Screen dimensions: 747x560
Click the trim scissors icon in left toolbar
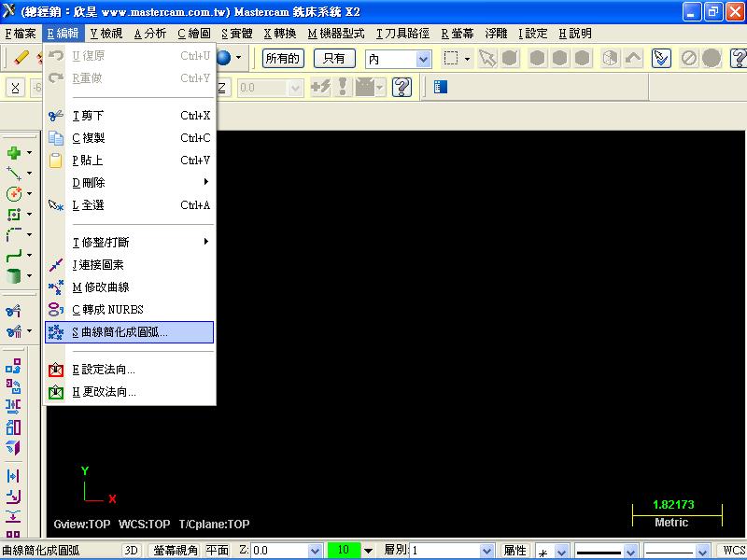13,311
